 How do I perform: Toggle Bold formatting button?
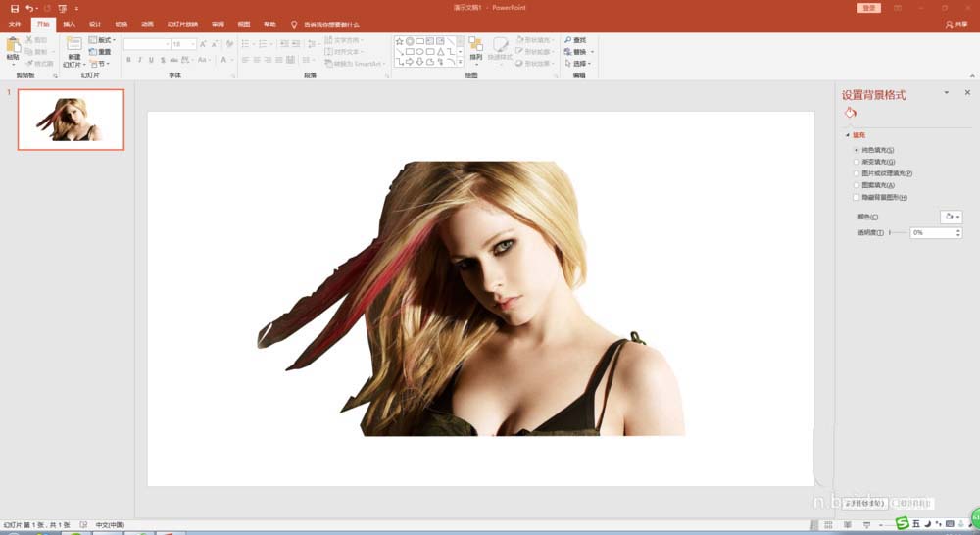tap(128, 60)
